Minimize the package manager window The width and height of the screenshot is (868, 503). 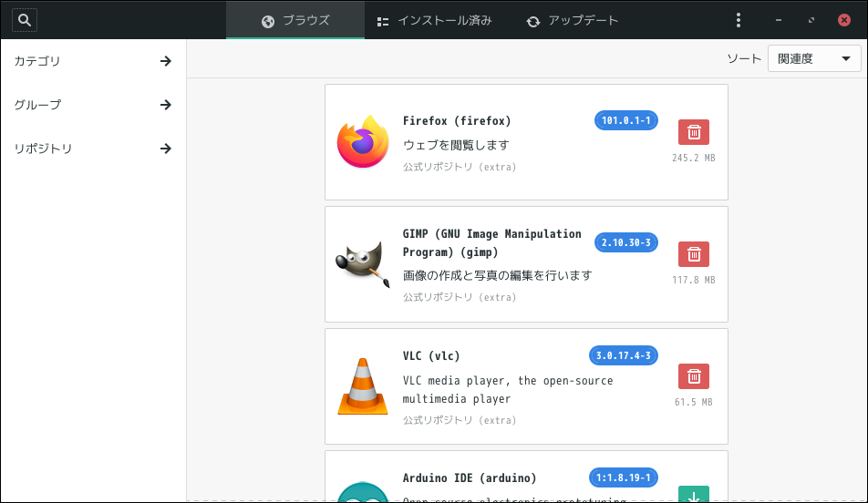coord(779,20)
